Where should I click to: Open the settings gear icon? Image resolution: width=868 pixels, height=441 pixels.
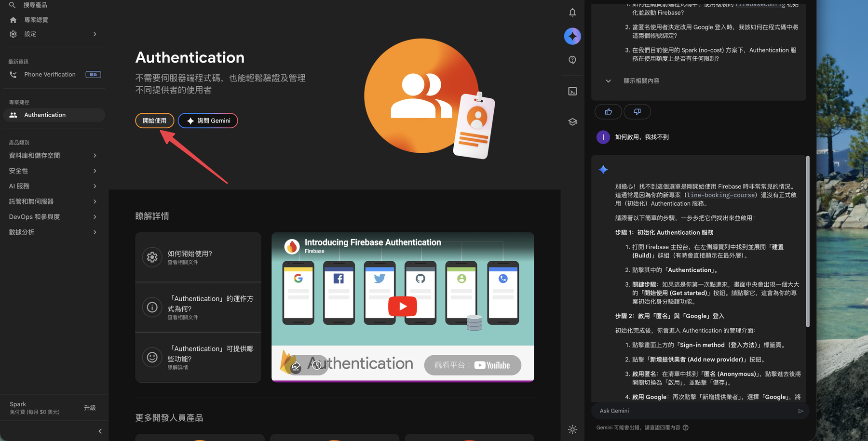point(13,34)
